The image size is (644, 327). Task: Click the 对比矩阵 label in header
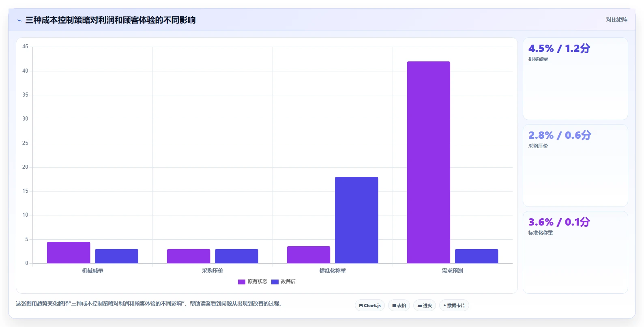point(616,20)
